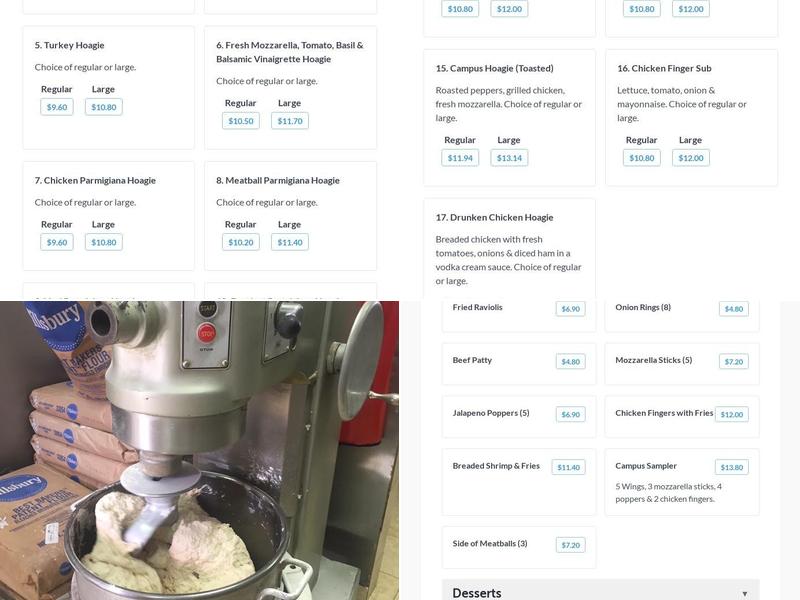The image size is (800, 600).
Task: Add Breaded Shrimp & Fries $11.40
Action: 568,468
